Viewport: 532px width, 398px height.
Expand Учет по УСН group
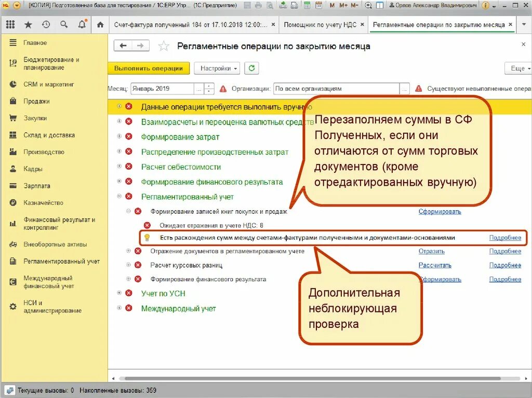[x=119, y=293]
